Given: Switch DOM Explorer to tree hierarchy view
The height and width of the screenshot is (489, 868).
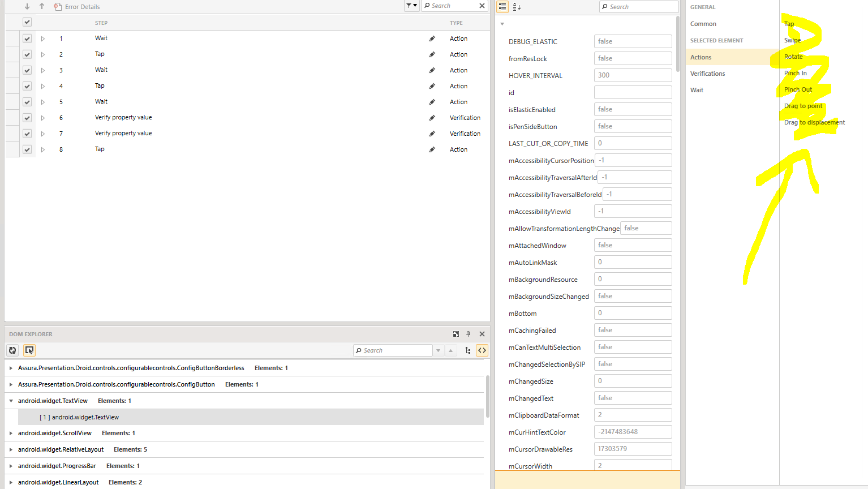Looking at the screenshot, I should click(x=468, y=350).
